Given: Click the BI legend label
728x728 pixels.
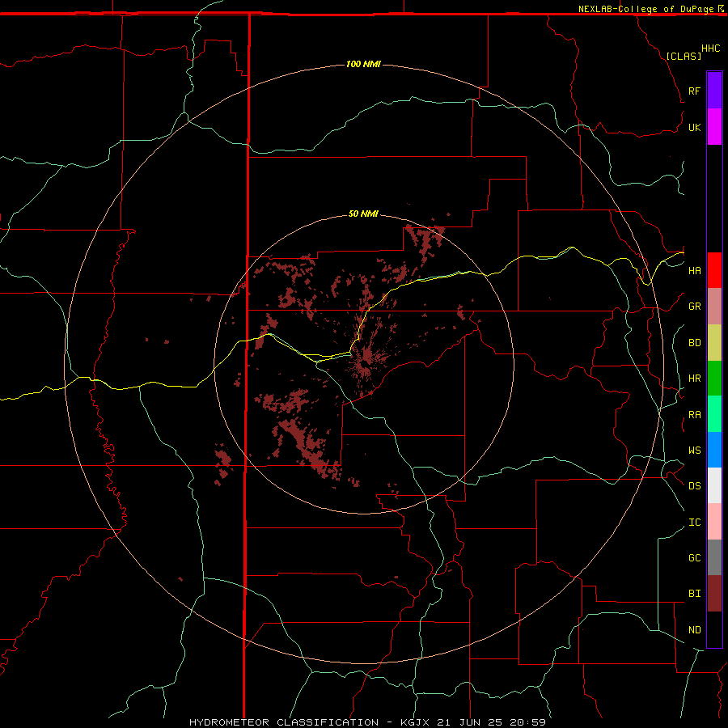Looking at the screenshot, I should pos(694,594).
